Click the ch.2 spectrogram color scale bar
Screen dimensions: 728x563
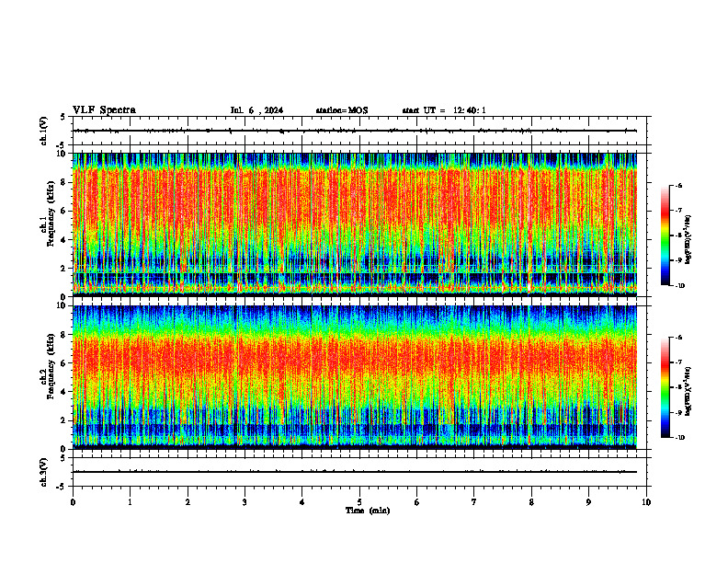[x=665, y=387]
